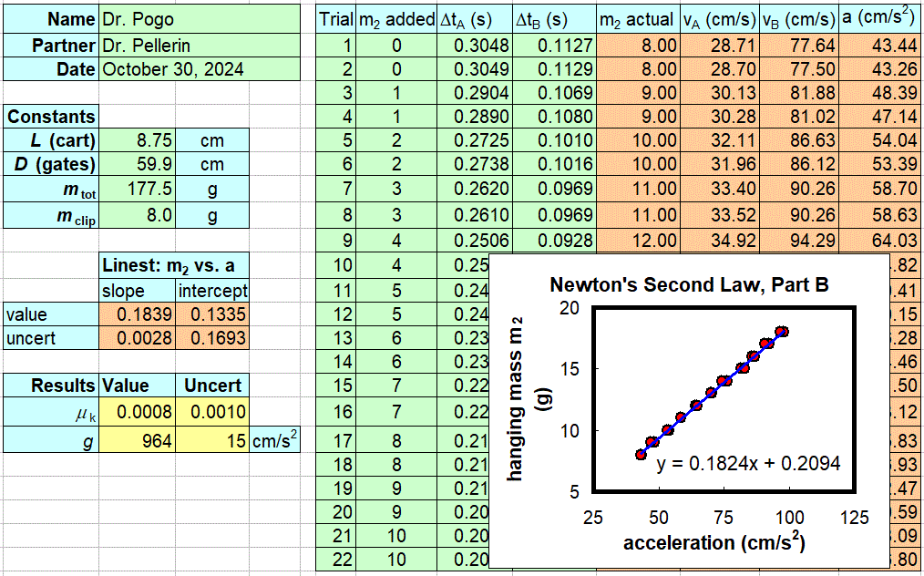
Task: Select the Date cell showing October 30, 2024
Action: click(x=199, y=68)
